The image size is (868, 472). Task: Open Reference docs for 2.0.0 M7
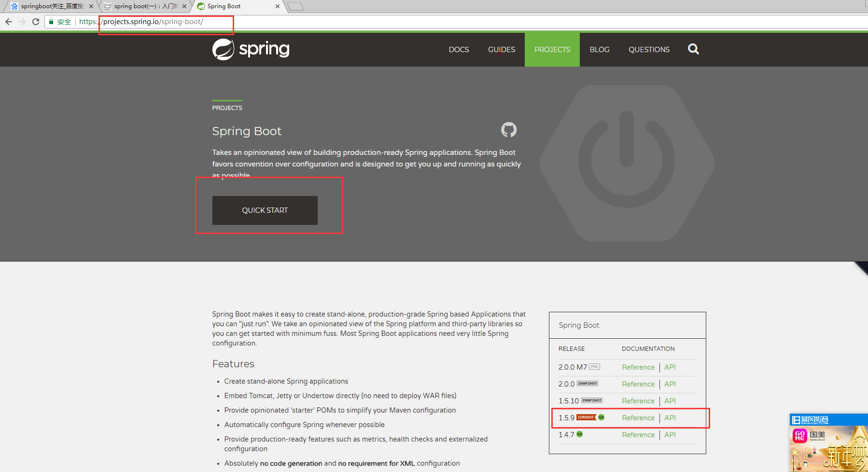638,367
